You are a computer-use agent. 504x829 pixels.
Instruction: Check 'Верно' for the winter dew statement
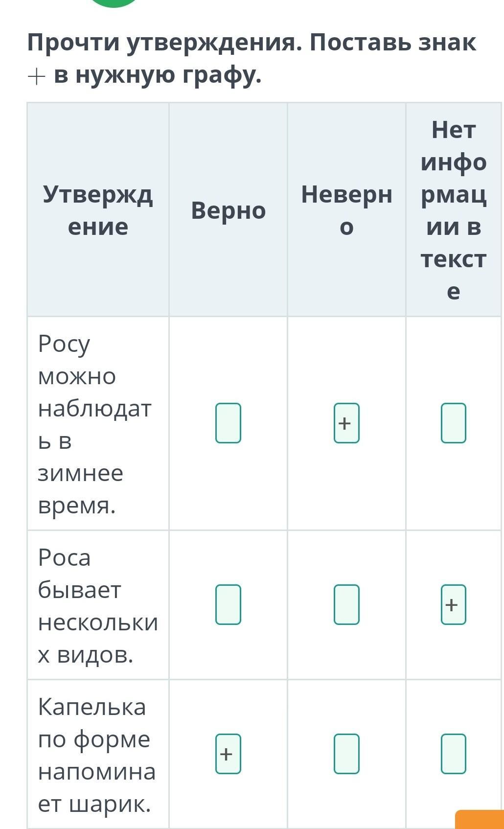tap(228, 423)
